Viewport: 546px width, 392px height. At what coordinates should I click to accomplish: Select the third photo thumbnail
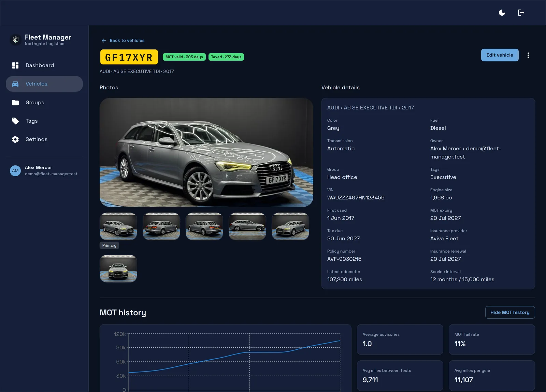coord(204,226)
